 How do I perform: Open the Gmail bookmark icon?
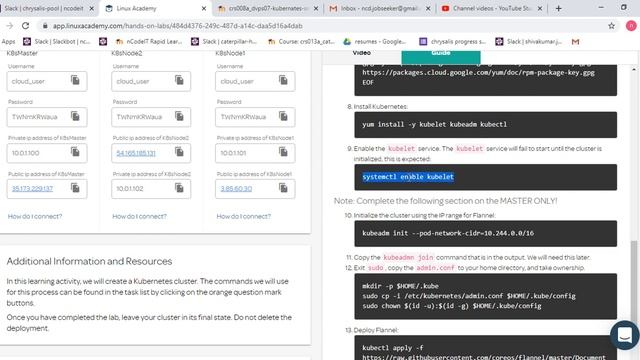click(575, 42)
